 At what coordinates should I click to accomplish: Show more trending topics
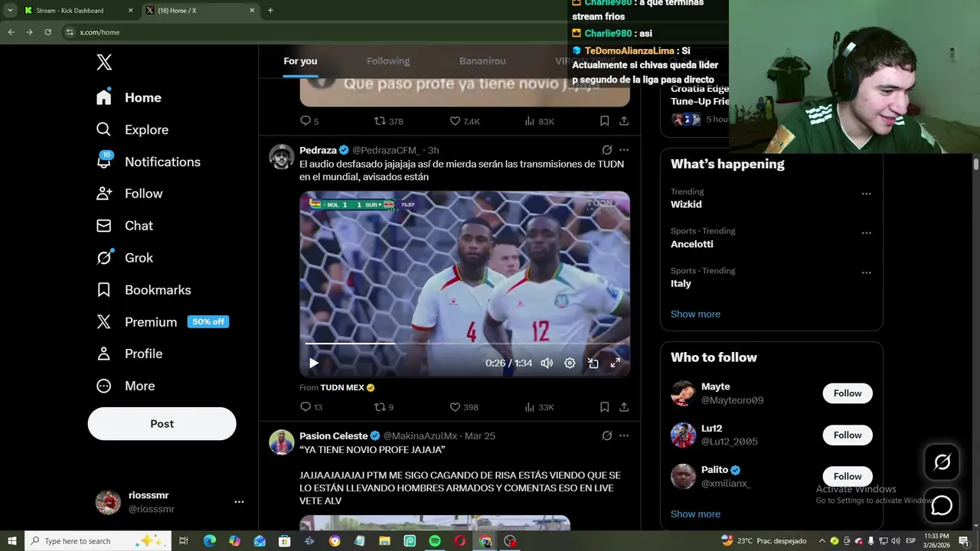(x=695, y=314)
